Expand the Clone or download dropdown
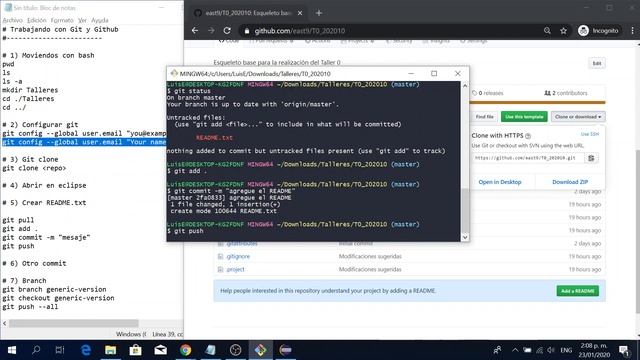This screenshot has width=640, height=360. (578, 117)
